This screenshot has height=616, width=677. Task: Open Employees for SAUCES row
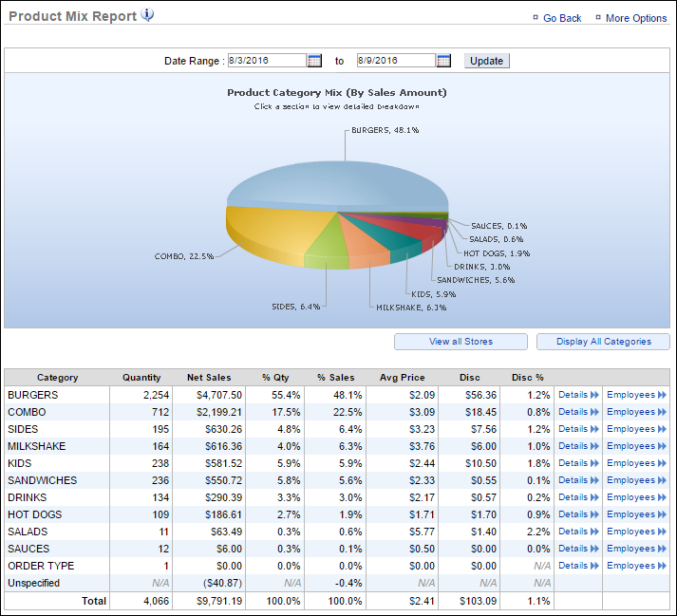tap(636, 549)
